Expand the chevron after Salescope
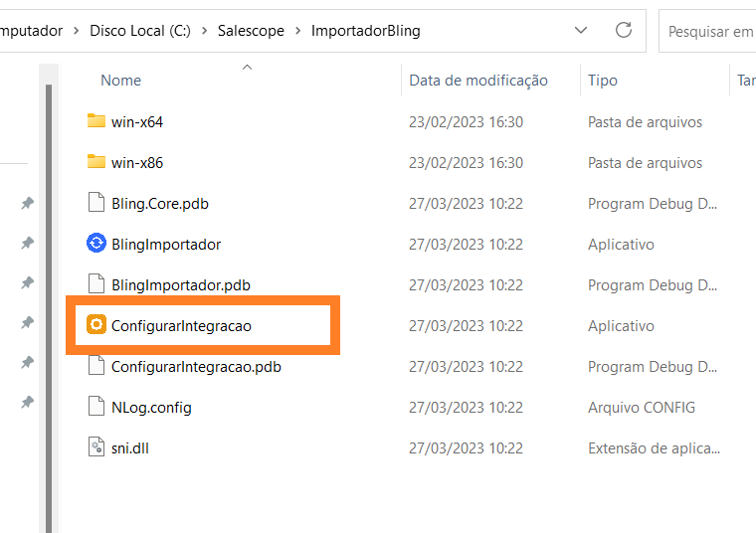The image size is (756, 533). [x=298, y=31]
